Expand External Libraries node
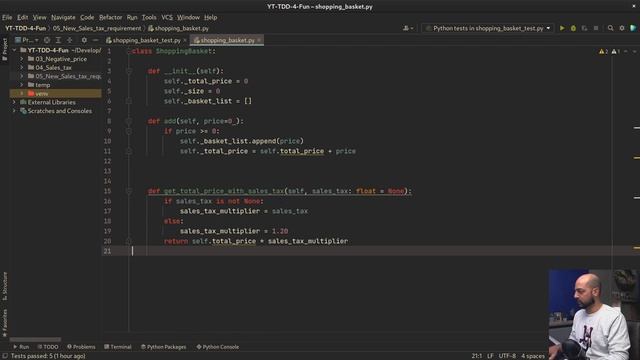This screenshot has height=360, width=640. (x=15, y=102)
